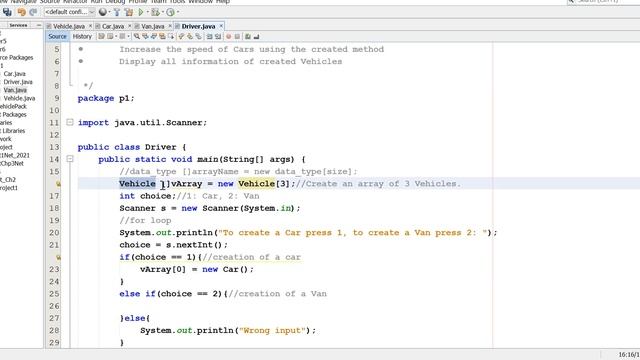This screenshot has height=360, width=640.
Task: Click the Next Bookmark icon
Action: click(x=190, y=36)
